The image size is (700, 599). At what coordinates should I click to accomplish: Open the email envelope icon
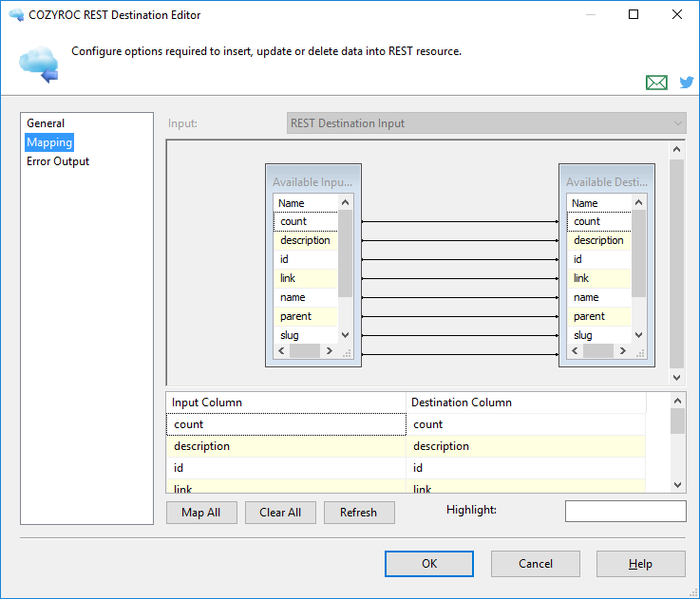click(x=656, y=83)
